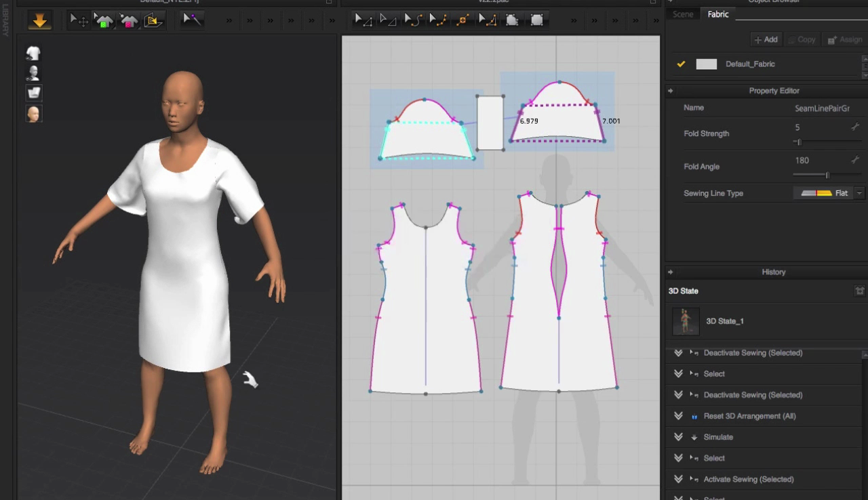The width and height of the screenshot is (868, 500).
Task: Open the Sewing Line Type dropdown
Action: point(859,193)
